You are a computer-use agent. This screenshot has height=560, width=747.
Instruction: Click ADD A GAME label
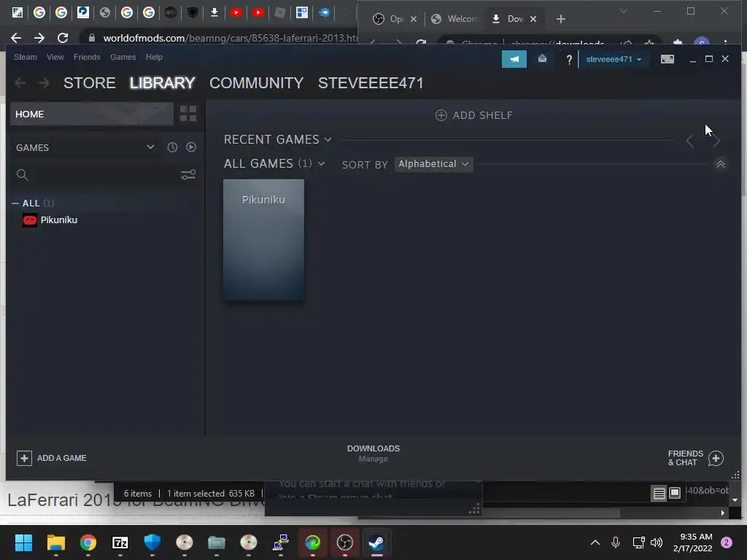coord(62,458)
